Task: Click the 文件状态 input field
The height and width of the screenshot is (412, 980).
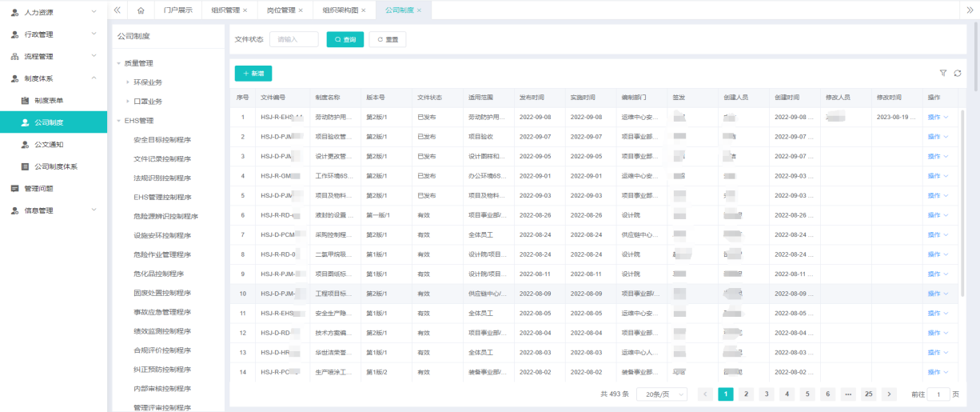Action: [x=294, y=39]
